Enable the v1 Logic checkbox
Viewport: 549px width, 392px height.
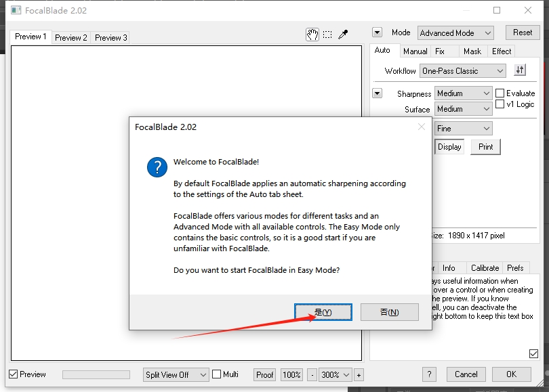(x=500, y=104)
